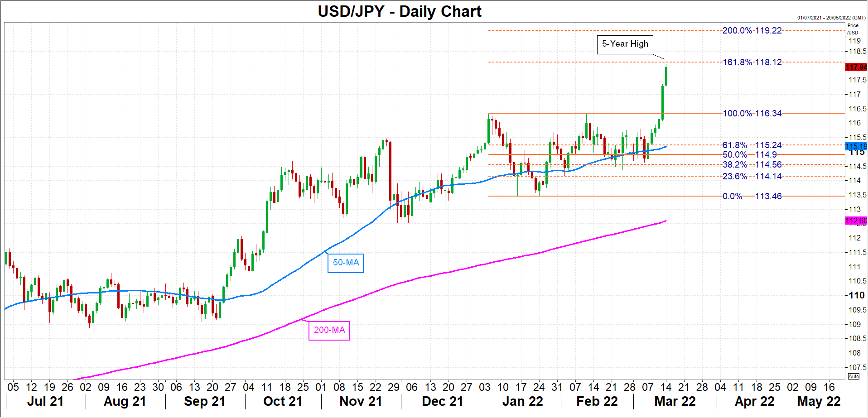
Task: Select the 200-MA label box
Action: click(329, 330)
